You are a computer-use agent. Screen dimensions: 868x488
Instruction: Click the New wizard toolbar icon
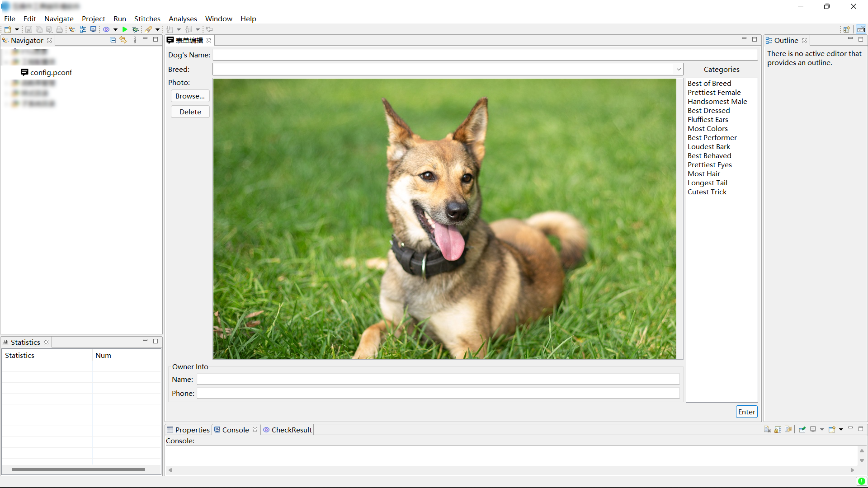click(8, 29)
